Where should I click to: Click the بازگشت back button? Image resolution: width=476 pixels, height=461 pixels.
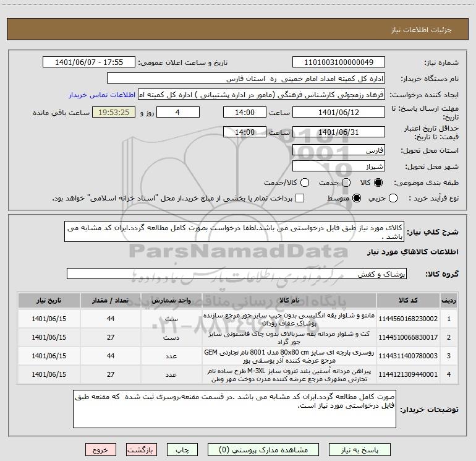pyautogui.click(x=142, y=450)
